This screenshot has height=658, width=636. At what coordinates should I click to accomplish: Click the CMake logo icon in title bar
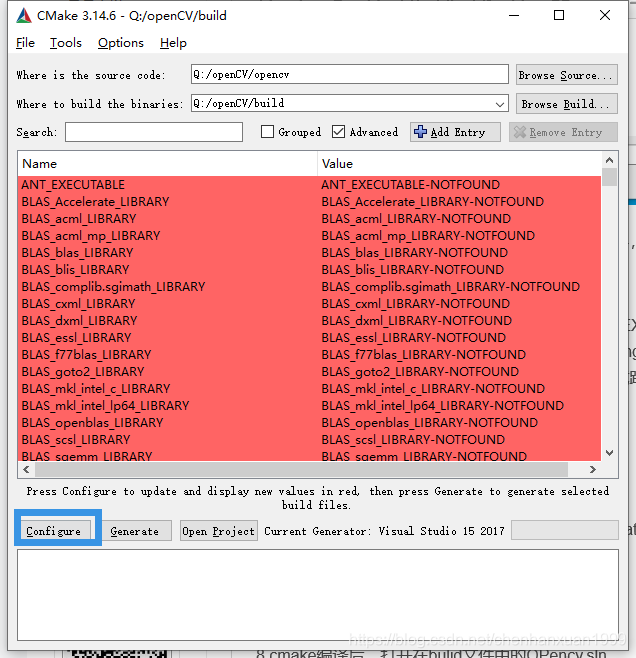pos(24,16)
